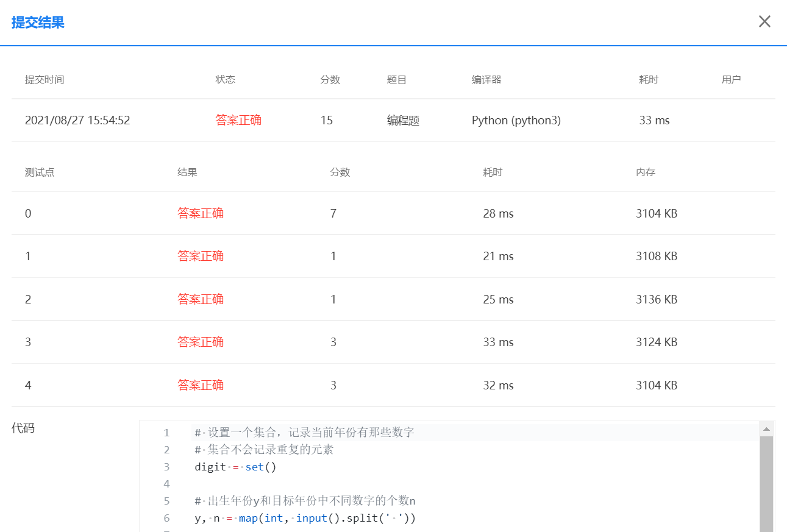Click line number 5 in code gutter
This screenshot has height=532, width=787.
pyautogui.click(x=166, y=501)
